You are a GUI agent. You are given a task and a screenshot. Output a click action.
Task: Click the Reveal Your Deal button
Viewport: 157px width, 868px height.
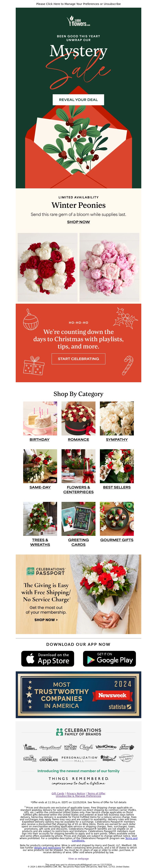coord(78,100)
